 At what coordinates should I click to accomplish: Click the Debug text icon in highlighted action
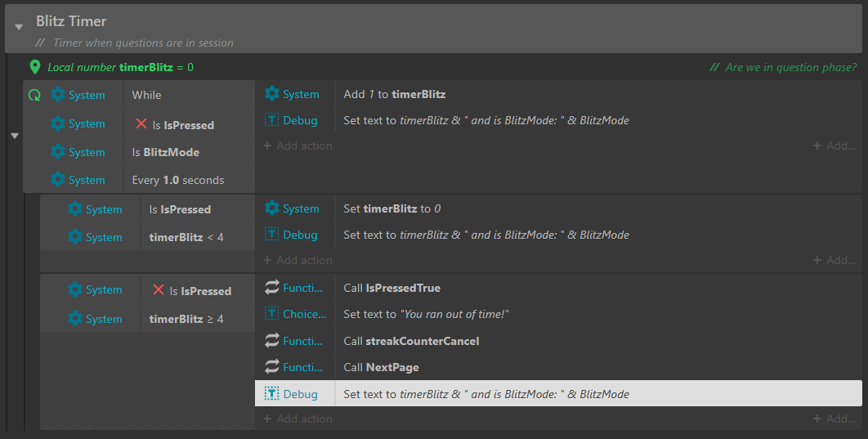click(272, 393)
